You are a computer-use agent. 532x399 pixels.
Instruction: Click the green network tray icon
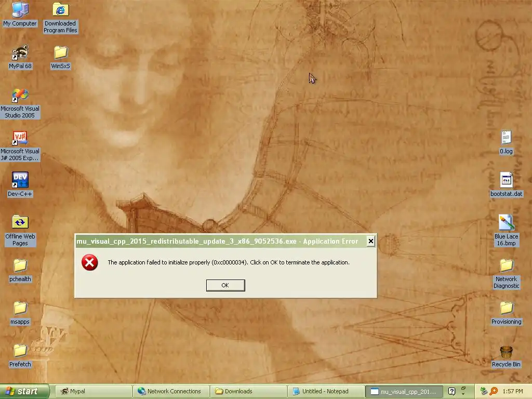pos(484,391)
